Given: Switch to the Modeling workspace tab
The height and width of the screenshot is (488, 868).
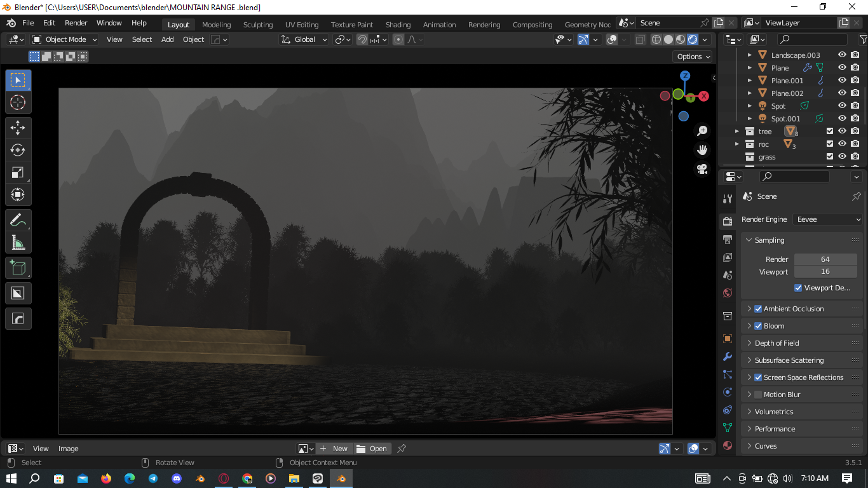Looking at the screenshot, I should point(216,25).
